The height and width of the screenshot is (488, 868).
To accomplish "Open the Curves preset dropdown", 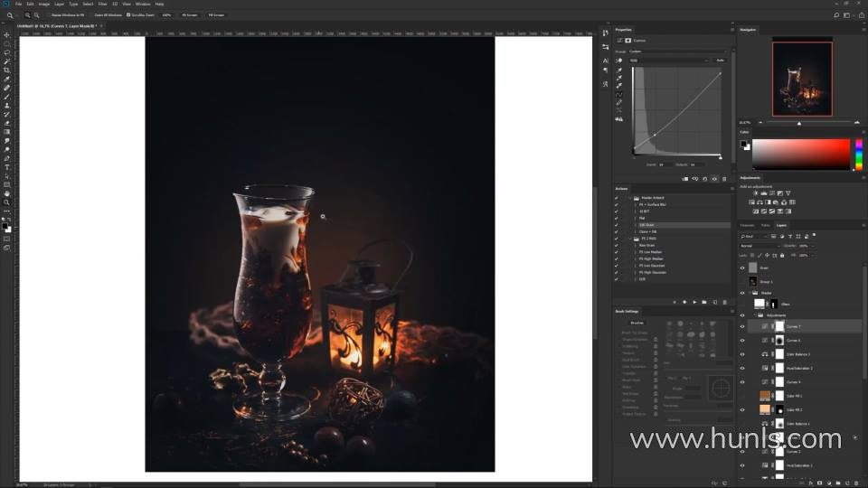I will tap(678, 52).
